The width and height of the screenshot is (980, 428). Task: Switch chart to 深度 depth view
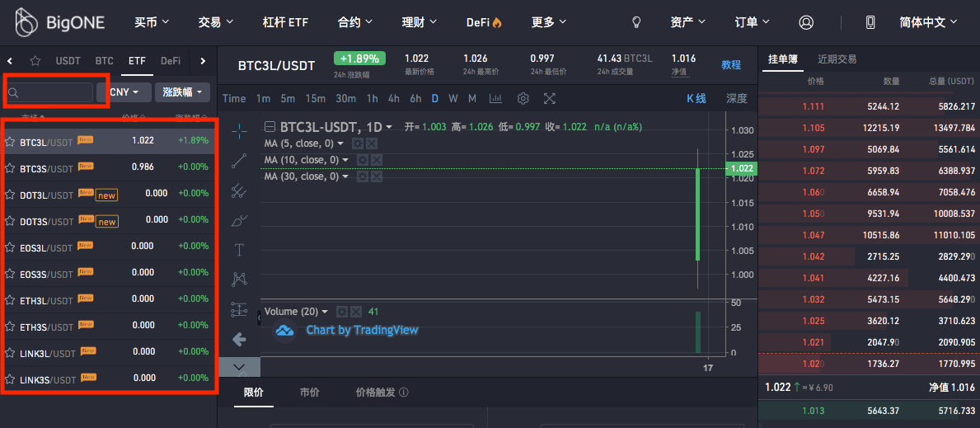736,99
